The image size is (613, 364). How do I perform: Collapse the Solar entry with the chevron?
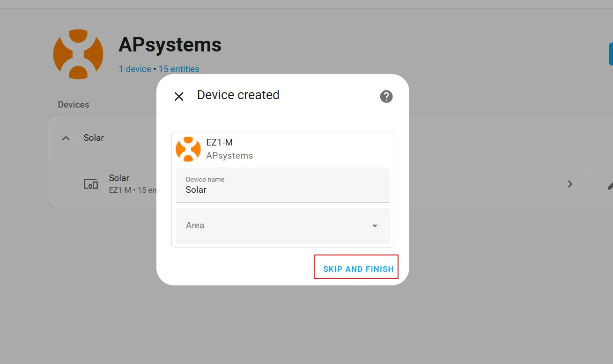pyautogui.click(x=66, y=138)
